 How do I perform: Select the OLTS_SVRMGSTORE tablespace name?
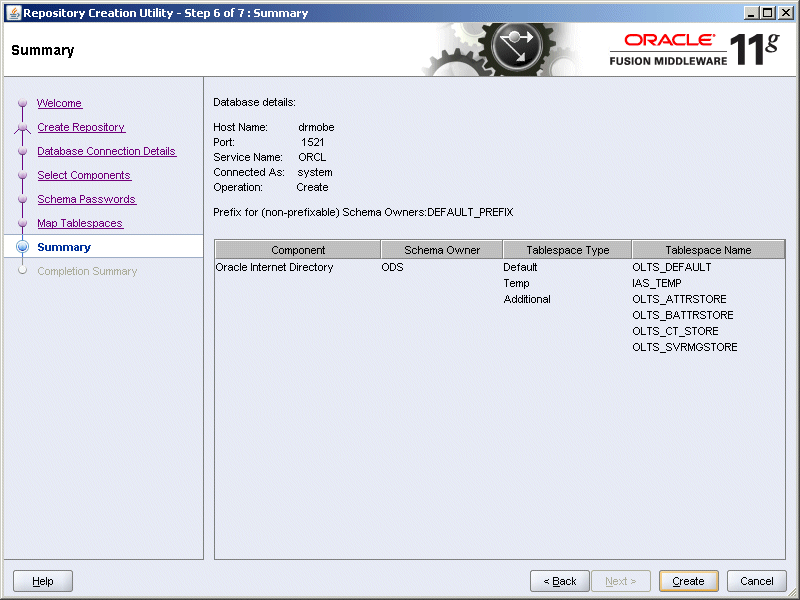685,347
